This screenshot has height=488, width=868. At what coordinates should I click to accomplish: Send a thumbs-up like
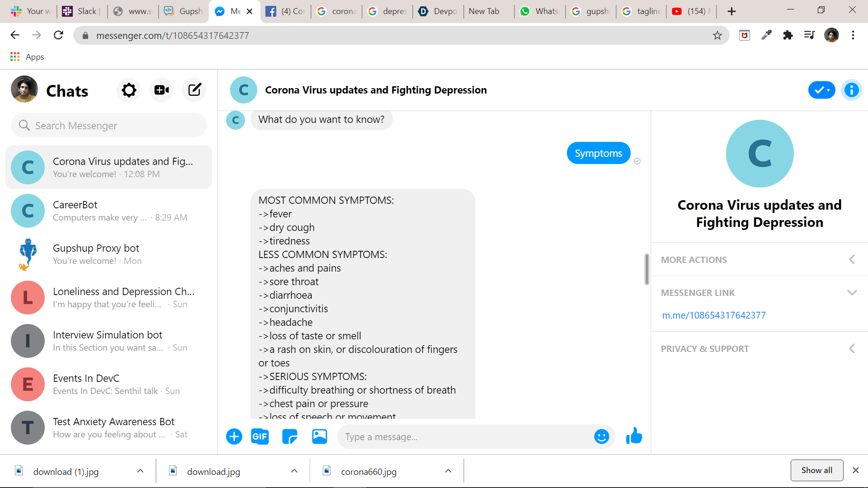[x=634, y=436]
